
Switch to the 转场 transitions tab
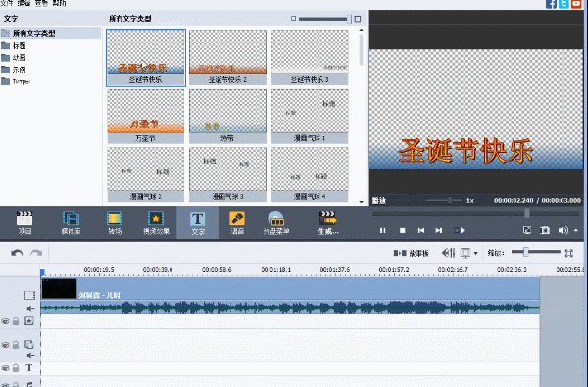click(x=115, y=222)
